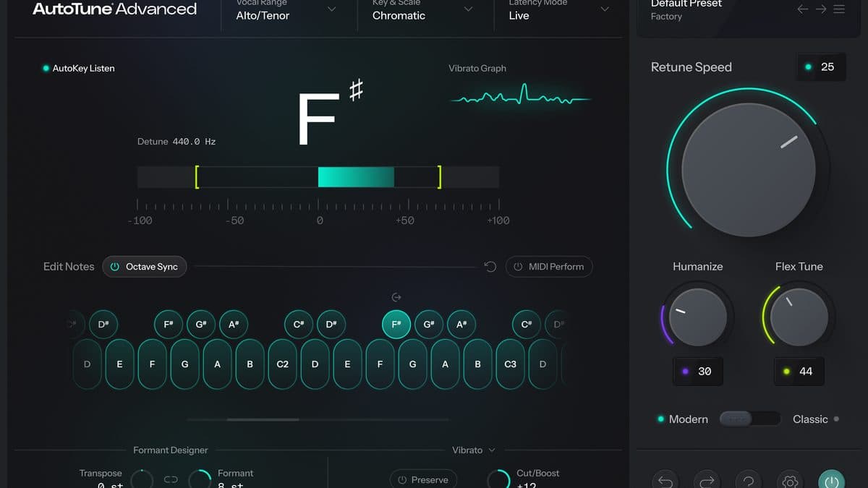Toggle MIDI Perform
The width and height of the screenshot is (868, 488).
(549, 267)
